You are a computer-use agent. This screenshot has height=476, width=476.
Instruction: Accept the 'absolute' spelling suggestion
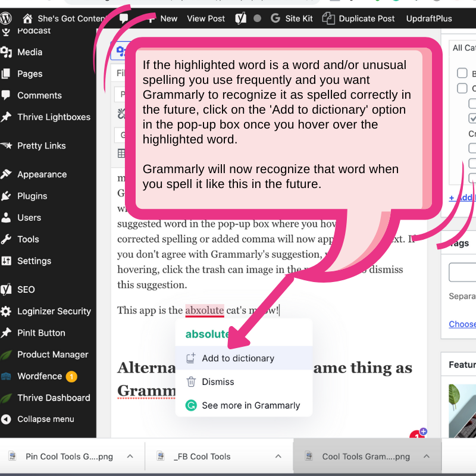tap(207, 334)
